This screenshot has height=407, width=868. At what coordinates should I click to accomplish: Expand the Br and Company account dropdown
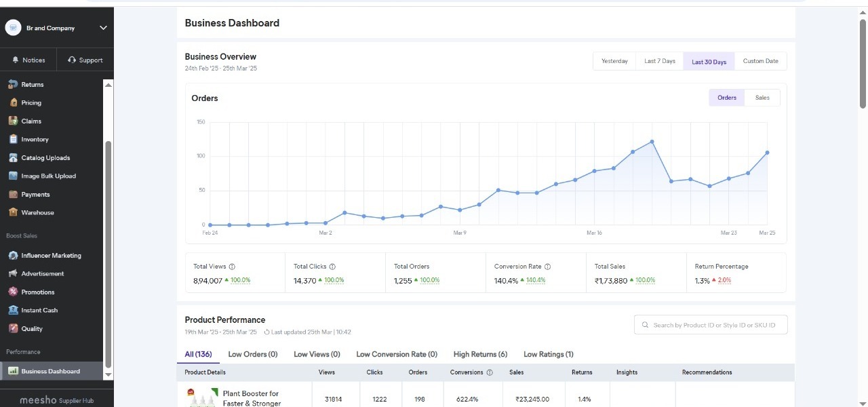(x=103, y=28)
